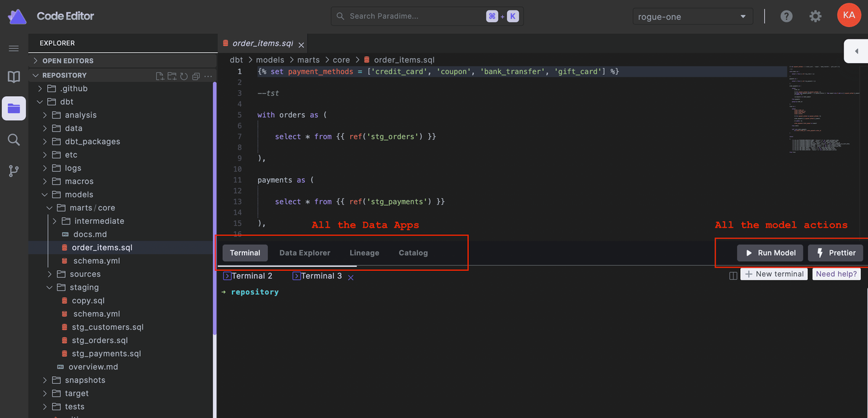Switch to the Data Explorer tab
Viewport: 868px width, 418px height.
(x=305, y=253)
